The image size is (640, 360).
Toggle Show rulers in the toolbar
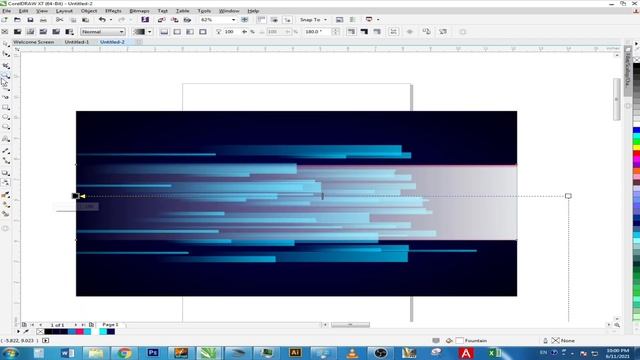[x=261, y=20]
